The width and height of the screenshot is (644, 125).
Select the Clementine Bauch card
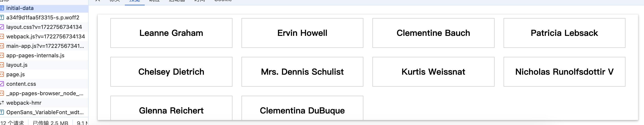click(x=433, y=33)
